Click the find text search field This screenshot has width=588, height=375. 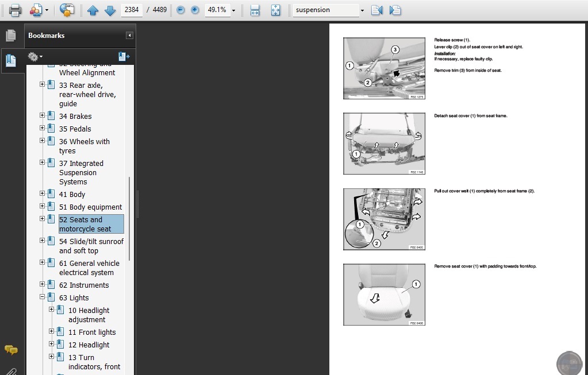click(326, 10)
